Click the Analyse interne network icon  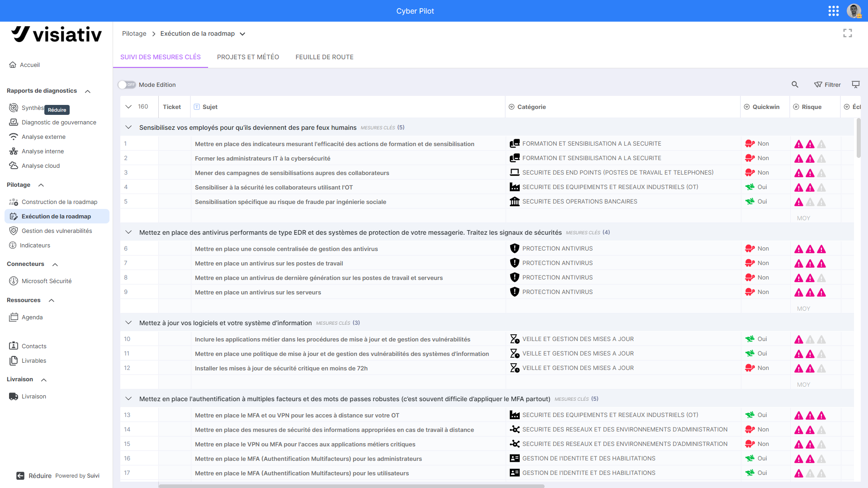click(14, 151)
